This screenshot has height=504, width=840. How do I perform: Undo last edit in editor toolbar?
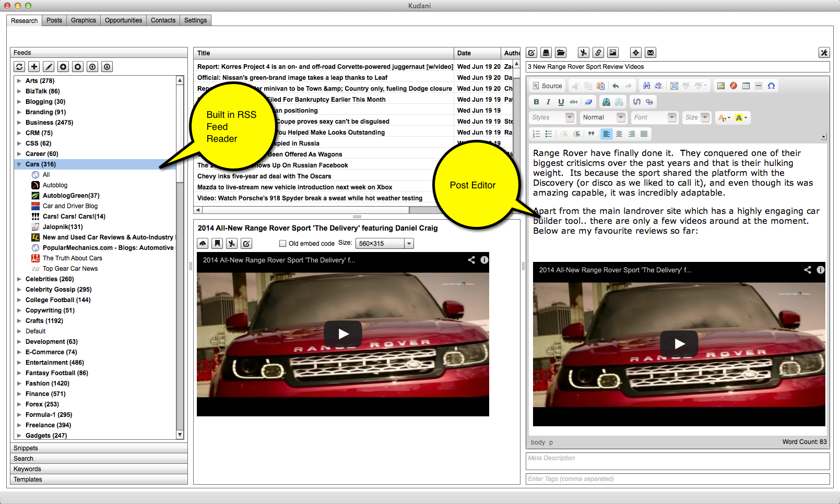(x=616, y=86)
